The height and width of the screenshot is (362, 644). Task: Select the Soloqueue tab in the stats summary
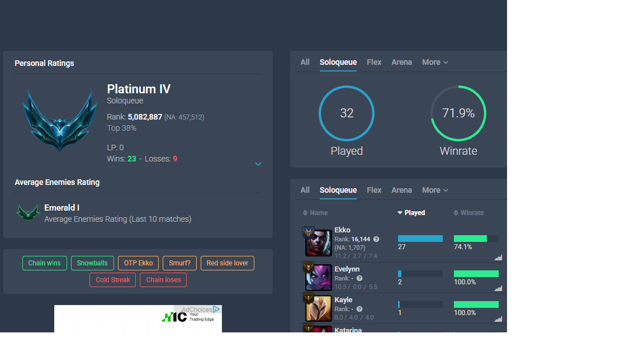coord(338,63)
